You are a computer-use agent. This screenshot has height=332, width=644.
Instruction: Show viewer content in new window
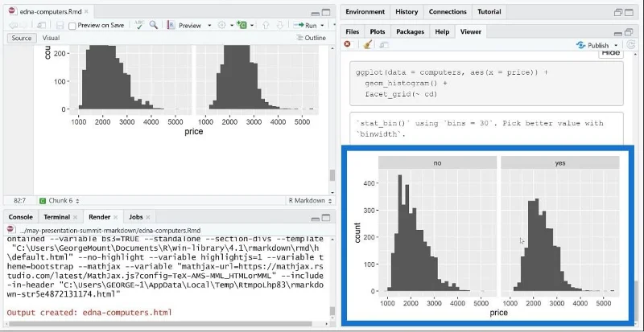[384, 45]
